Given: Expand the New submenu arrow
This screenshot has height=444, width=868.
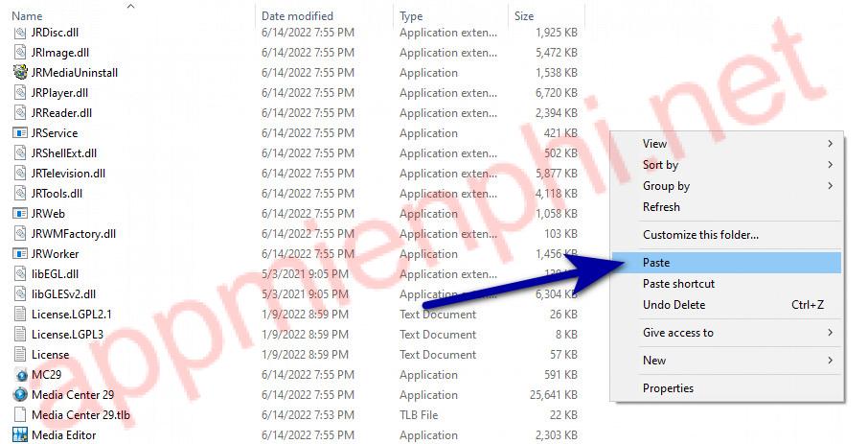Looking at the screenshot, I should tap(830, 361).
